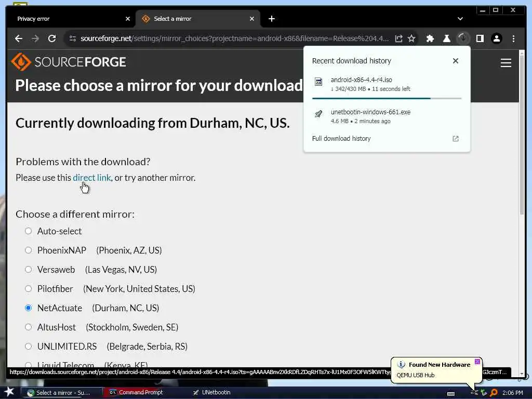The image size is (532, 399).
Task: Select the Versaweb mirror
Action: [x=28, y=270]
